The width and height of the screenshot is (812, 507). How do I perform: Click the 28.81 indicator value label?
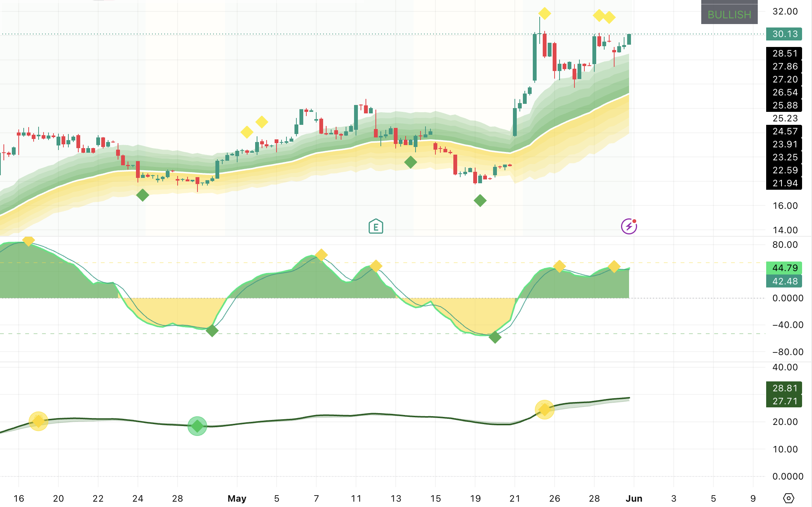point(784,388)
